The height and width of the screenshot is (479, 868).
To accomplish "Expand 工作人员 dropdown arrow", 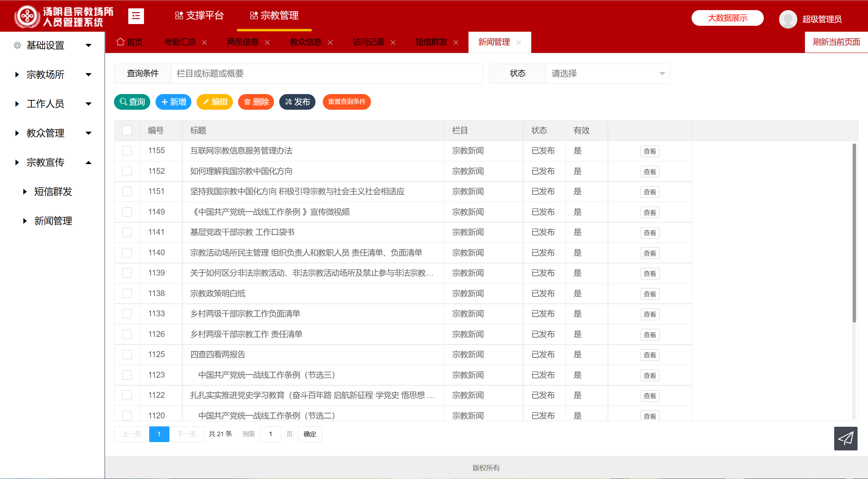I will click(x=89, y=104).
